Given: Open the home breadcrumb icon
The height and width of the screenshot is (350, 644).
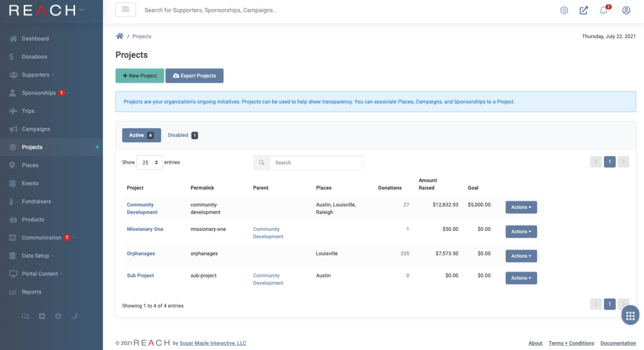Looking at the screenshot, I should pos(119,36).
